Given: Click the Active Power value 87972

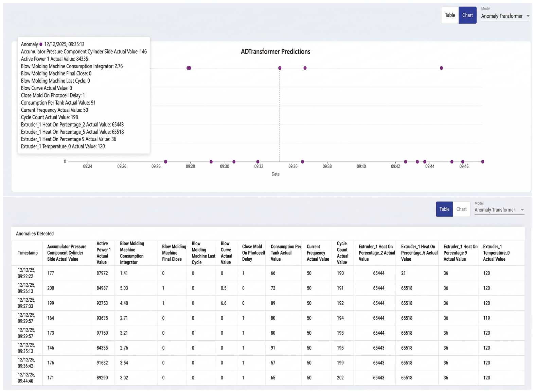Looking at the screenshot, I should [x=102, y=273].
